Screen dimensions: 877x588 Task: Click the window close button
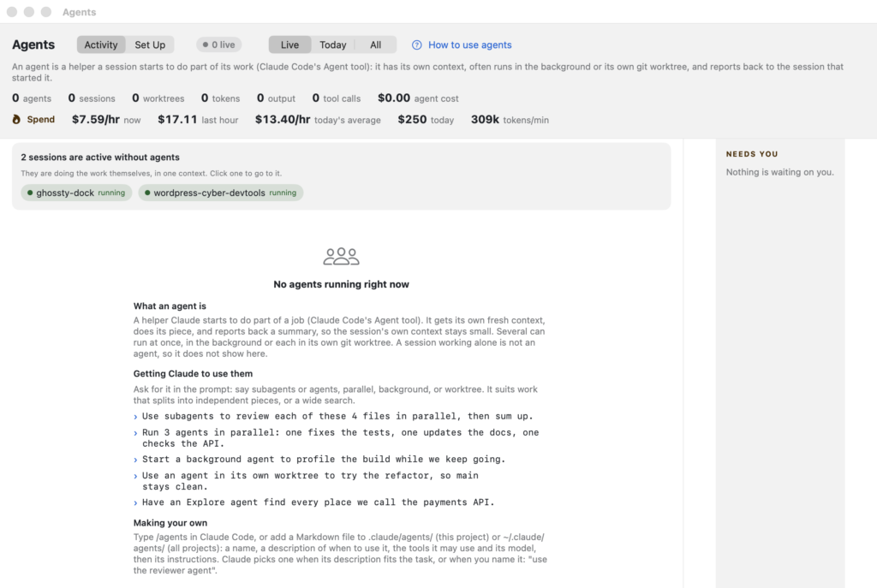[12, 12]
